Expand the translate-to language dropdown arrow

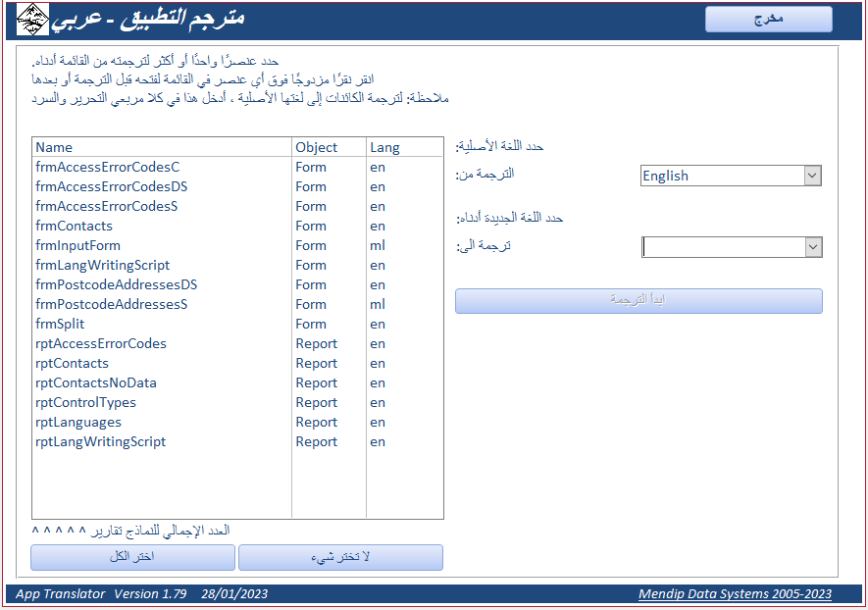(x=813, y=247)
